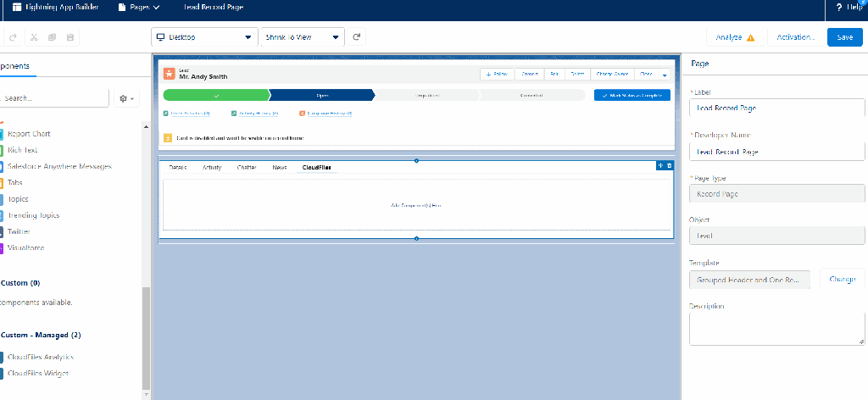Open the Shrink To View zoom dropdown
This screenshot has height=400, width=868.
tap(302, 37)
